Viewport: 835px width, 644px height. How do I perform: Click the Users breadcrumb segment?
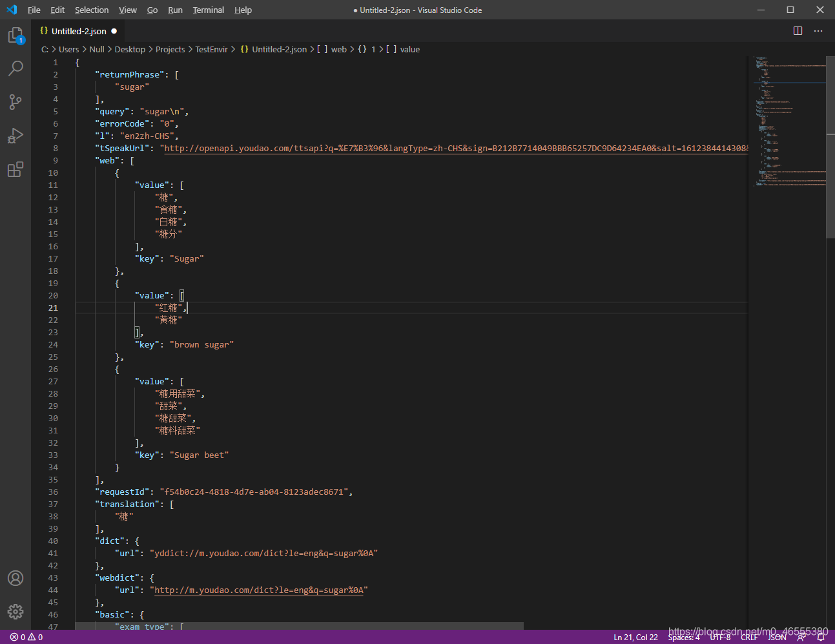tap(68, 49)
